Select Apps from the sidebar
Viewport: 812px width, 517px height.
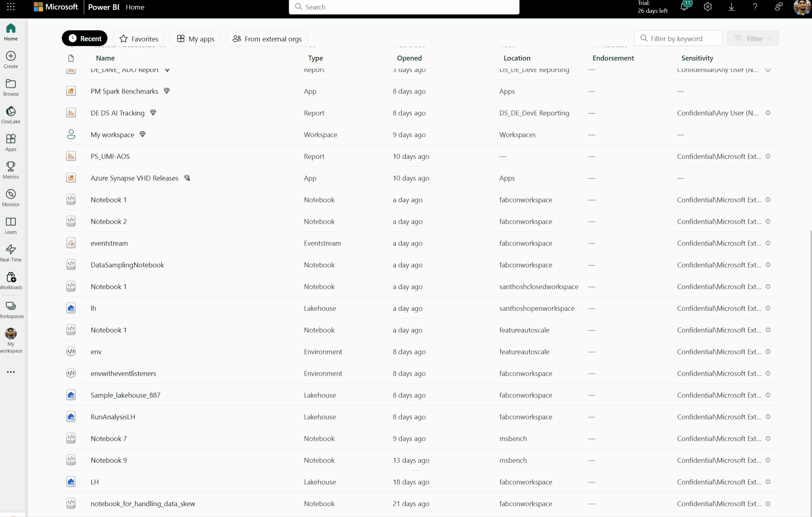coord(11,142)
